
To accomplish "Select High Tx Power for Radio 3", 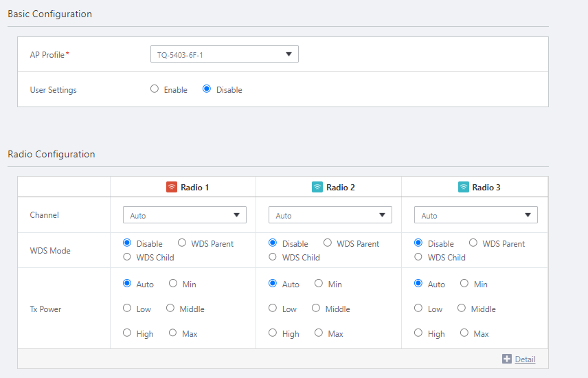I will tap(418, 333).
